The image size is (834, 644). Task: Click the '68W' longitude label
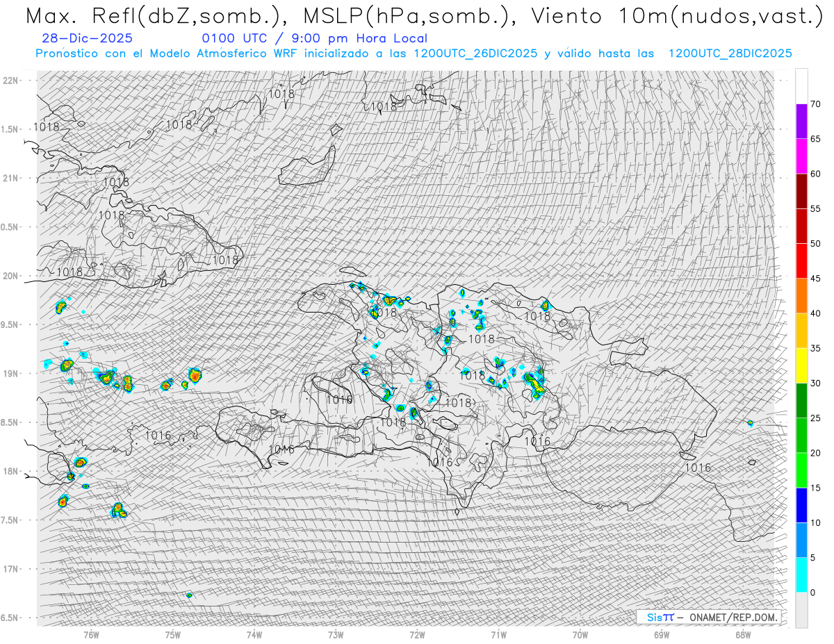click(743, 634)
